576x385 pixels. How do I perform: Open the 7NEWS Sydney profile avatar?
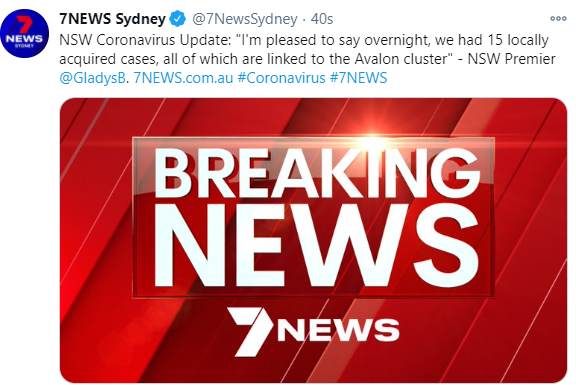[x=24, y=33]
